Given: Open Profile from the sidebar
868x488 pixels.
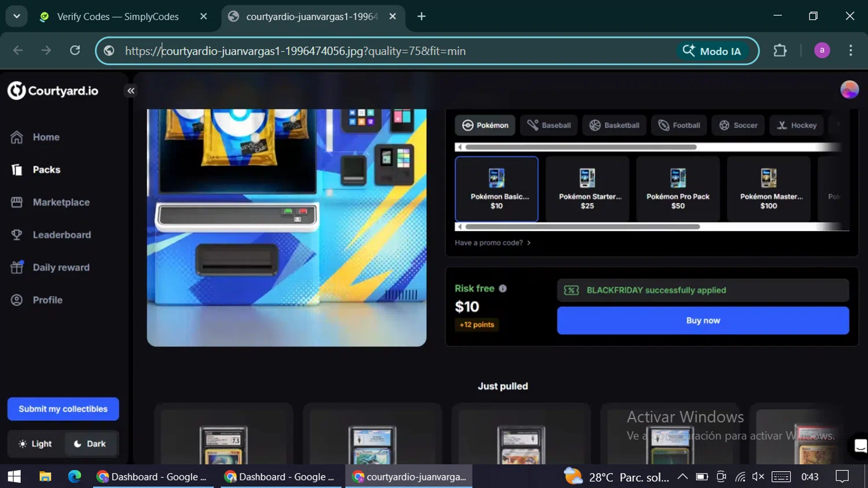Looking at the screenshot, I should pyautogui.click(x=36, y=300).
